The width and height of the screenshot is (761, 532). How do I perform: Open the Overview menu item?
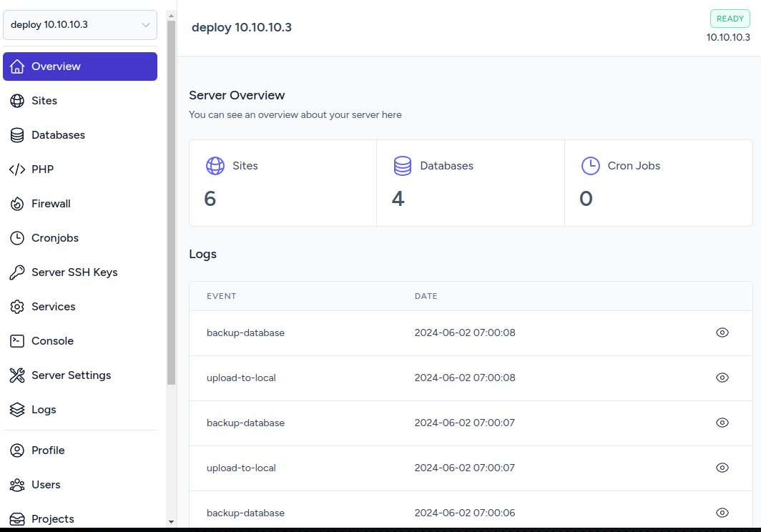tap(80, 66)
